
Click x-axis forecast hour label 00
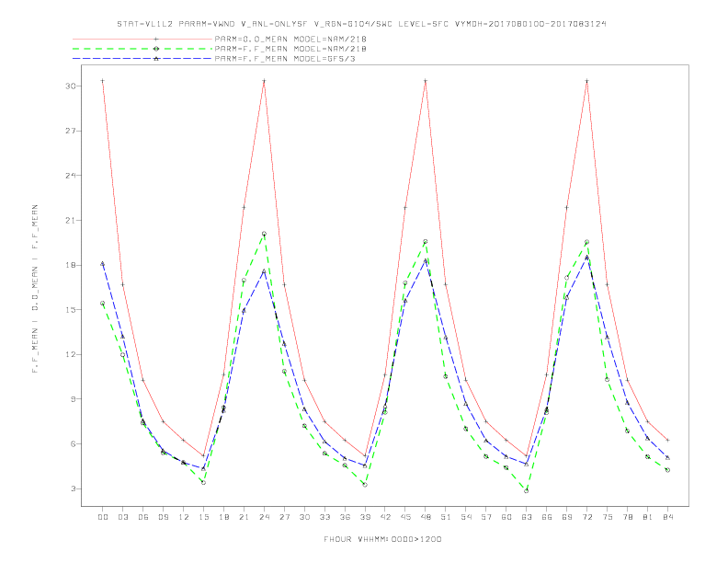click(x=103, y=517)
